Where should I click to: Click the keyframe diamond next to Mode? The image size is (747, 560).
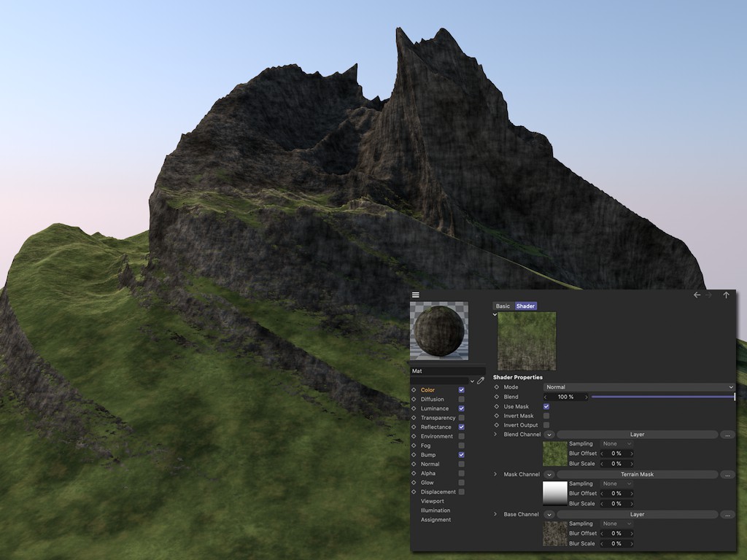click(497, 387)
